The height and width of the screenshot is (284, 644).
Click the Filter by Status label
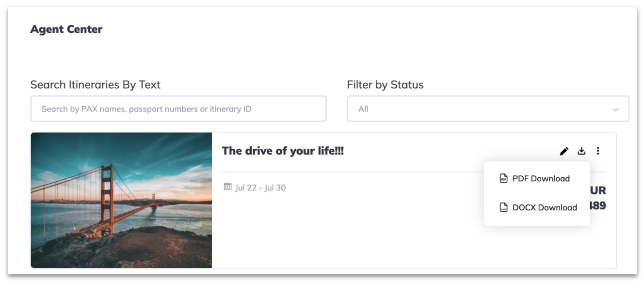click(x=385, y=85)
